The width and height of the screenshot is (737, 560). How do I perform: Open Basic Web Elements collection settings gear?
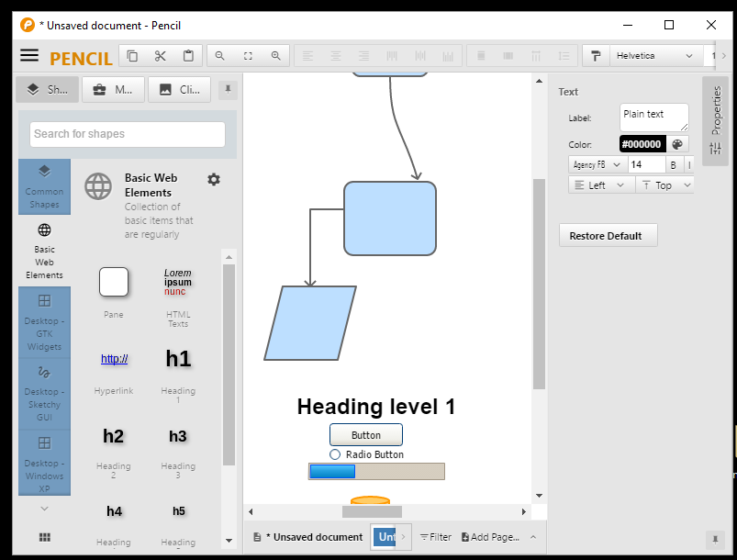[214, 180]
